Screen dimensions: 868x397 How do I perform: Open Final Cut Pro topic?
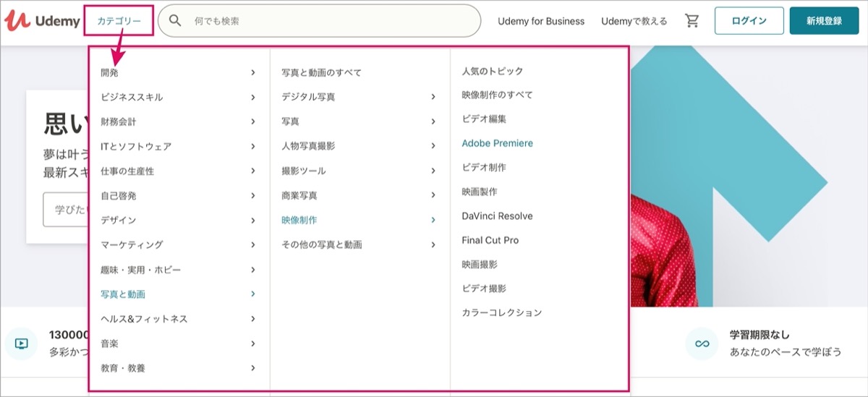[490, 240]
